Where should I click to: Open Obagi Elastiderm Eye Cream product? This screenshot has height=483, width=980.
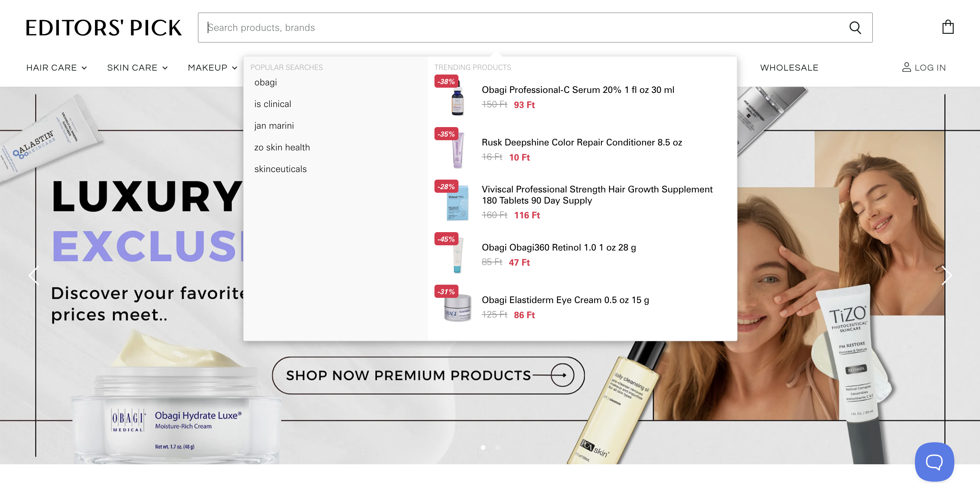(565, 300)
